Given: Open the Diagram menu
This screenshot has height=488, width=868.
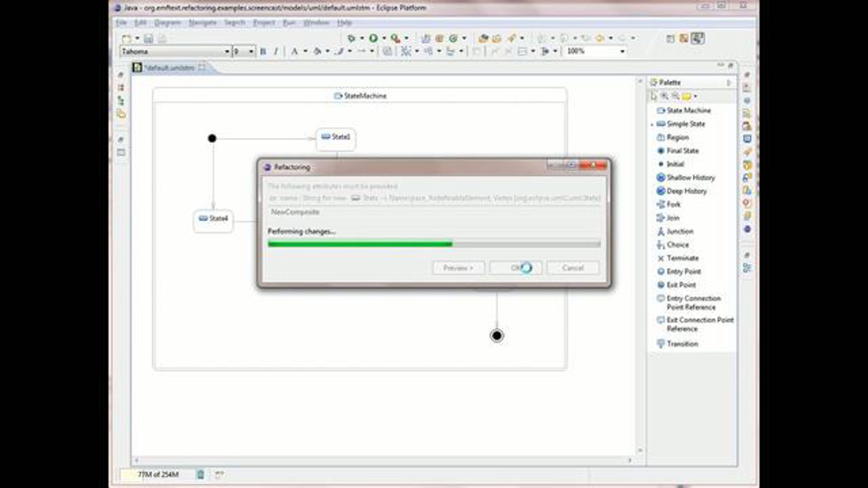Looking at the screenshot, I should coord(167,23).
